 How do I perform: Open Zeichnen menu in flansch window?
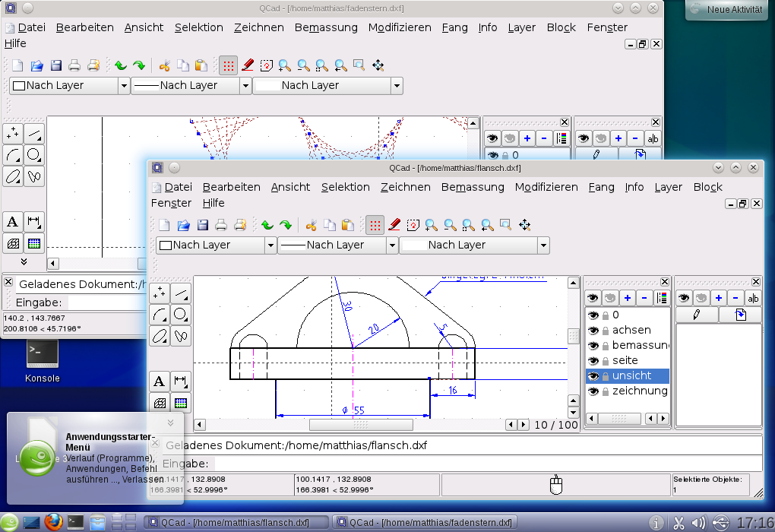click(405, 188)
